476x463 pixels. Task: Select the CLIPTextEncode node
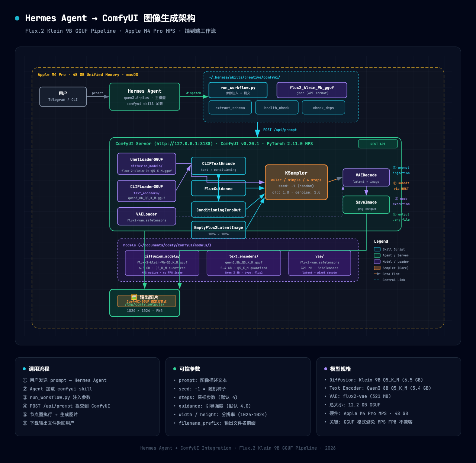(219, 166)
